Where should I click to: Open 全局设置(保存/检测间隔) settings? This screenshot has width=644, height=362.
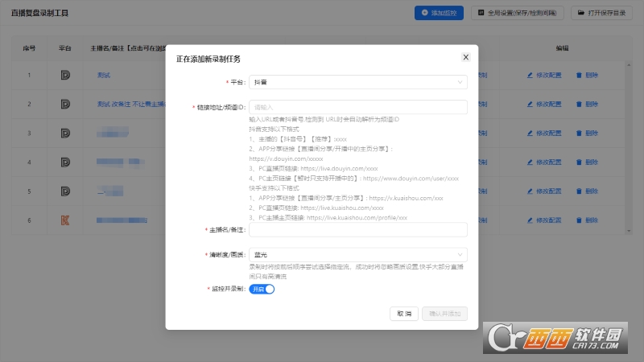(517, 13)
